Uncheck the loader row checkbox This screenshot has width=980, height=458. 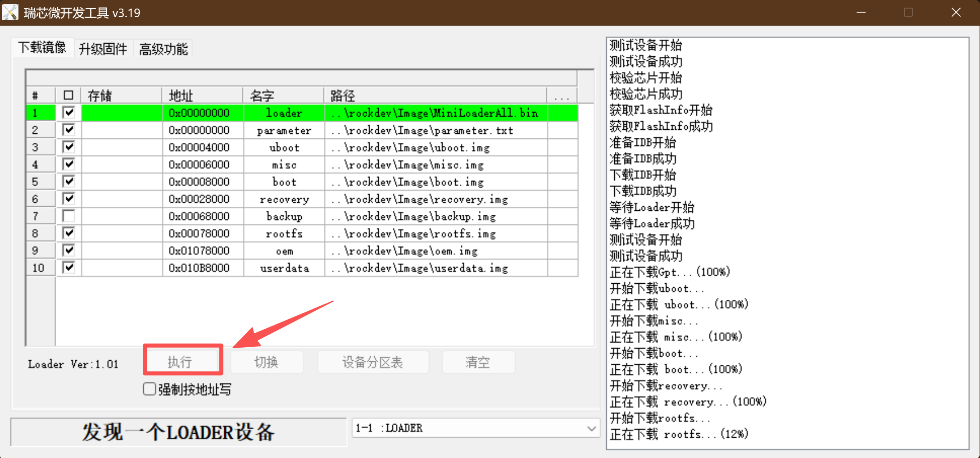click(x=68, y=113)
